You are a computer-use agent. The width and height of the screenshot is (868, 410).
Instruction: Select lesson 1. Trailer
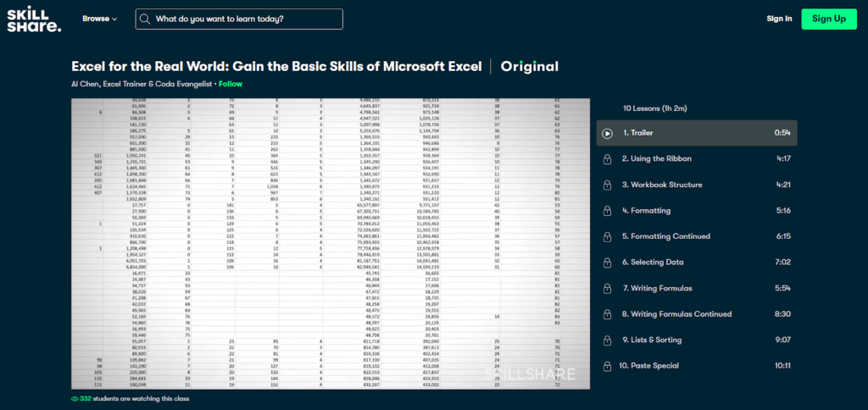(x=697, y=133)
